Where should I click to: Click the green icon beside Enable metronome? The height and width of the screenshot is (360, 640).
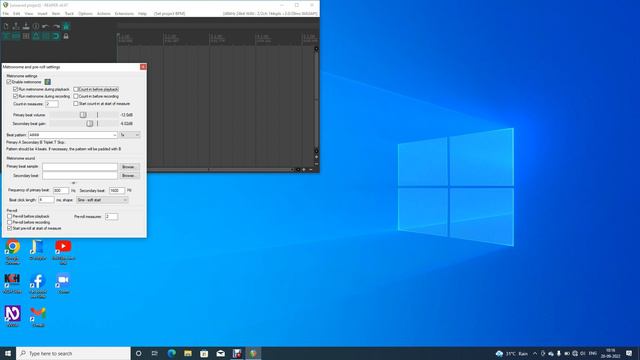[x=47, y=82]
